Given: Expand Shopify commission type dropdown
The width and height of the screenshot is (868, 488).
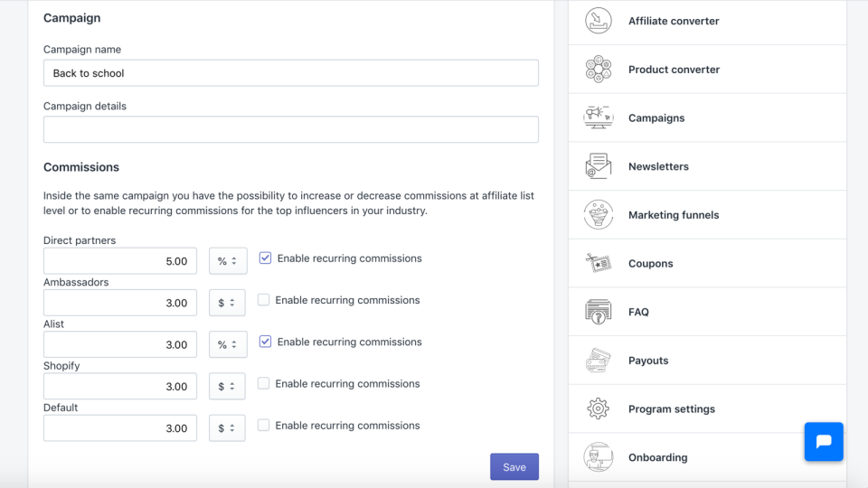Looking at the screenshot, I should point(227,387).
